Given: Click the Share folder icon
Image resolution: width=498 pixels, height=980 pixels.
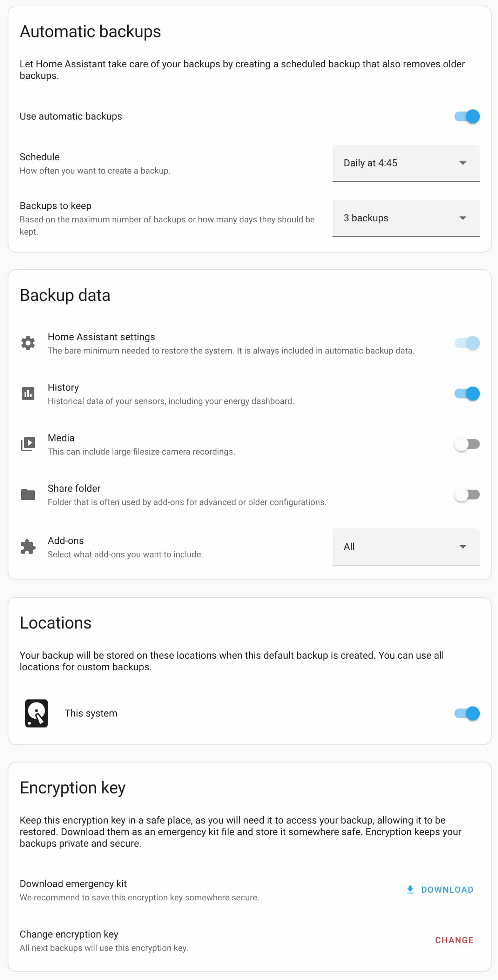Looking at the screenshot, I should [x=28, y=494].
